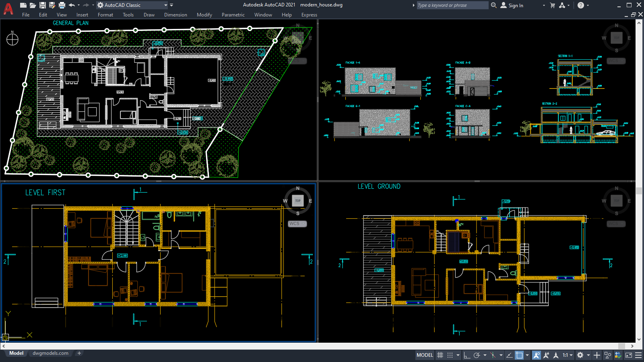This screenshot has width=644, height=362.
Task: Click the Customization plus icon in the status bar
Action: [x=597, y=355]
